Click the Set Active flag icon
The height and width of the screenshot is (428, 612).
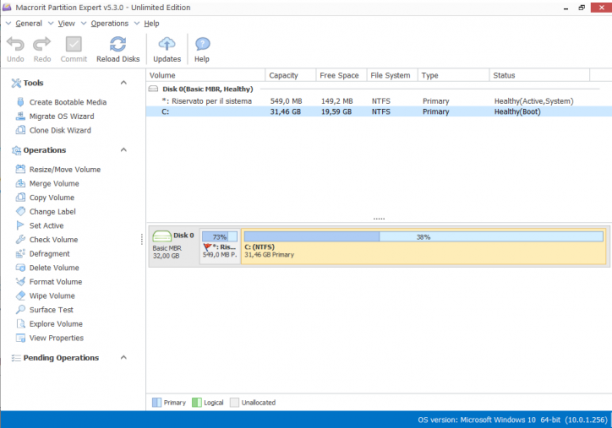20,225
